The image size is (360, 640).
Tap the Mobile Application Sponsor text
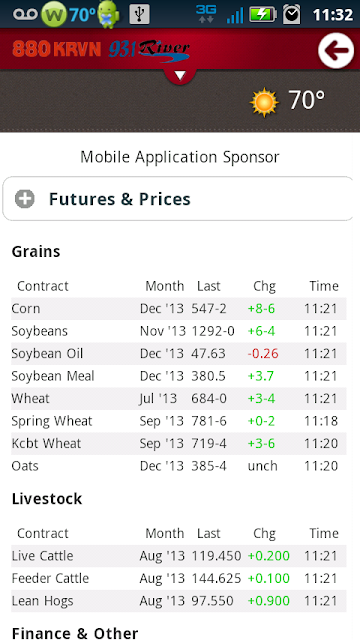point(180,157)
